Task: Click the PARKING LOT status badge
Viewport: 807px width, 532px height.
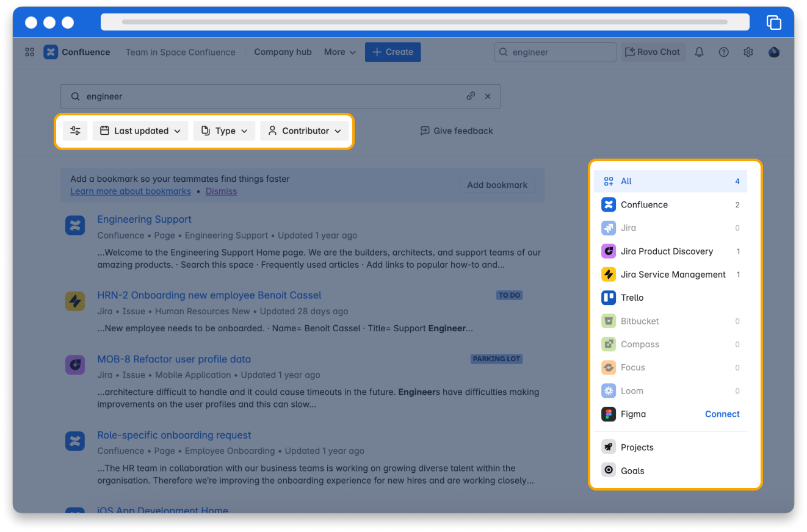Action: [x=496, y=359]
